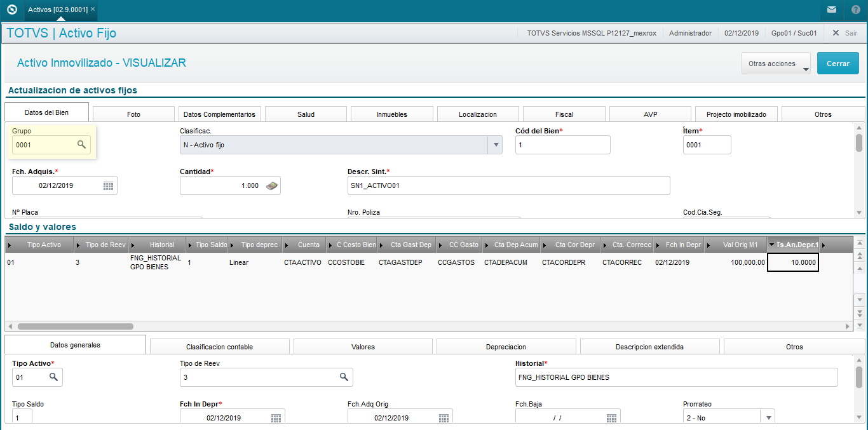This screenshot has width=868, height=430.
Task: Open the Grupo search magnifier icon
Action: [81, 145]
